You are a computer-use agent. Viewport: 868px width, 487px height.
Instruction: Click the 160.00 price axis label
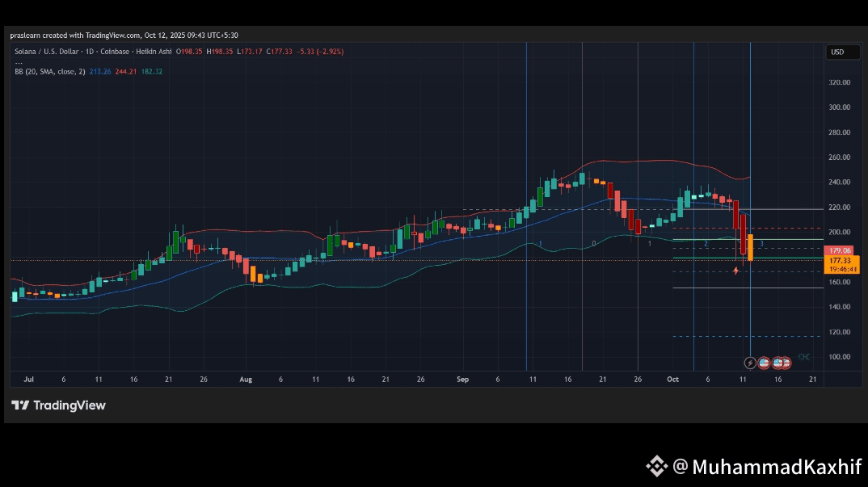tap(839, 282)
